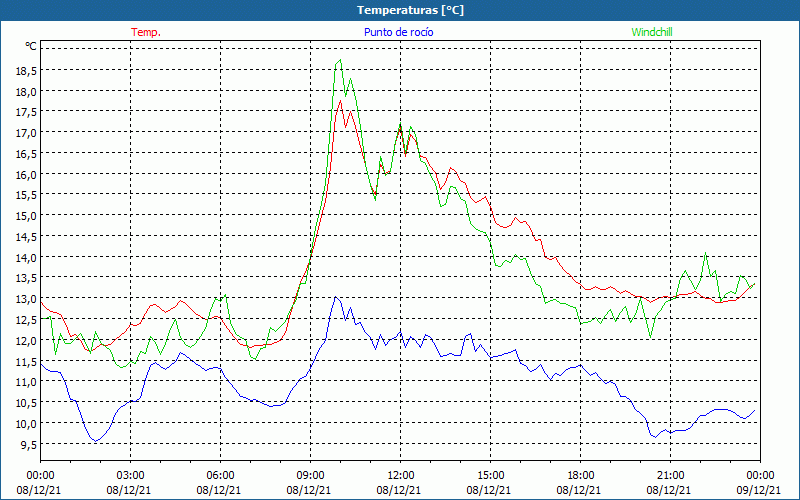Screen dimensions: 800x500
Task: Click the 15,5 y-axis value
Action: [27, 195]
